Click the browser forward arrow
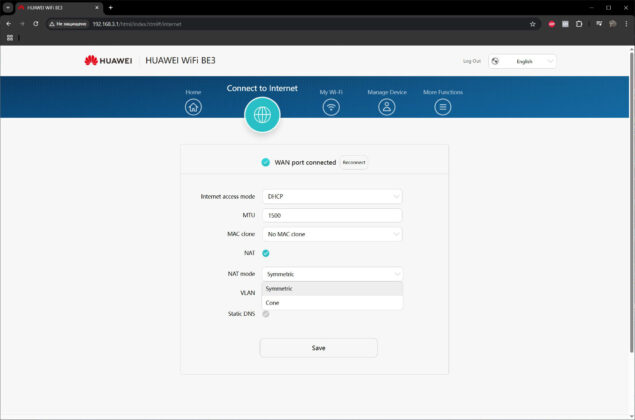 (x=22, y=24)
